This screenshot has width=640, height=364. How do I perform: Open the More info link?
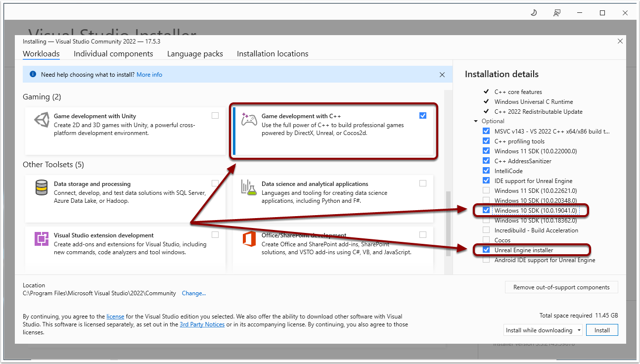click(x=149, y=75)
